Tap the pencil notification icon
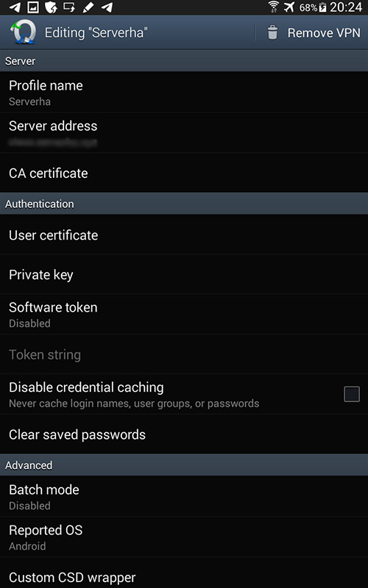Screen dimensions: 368x588 88,7
